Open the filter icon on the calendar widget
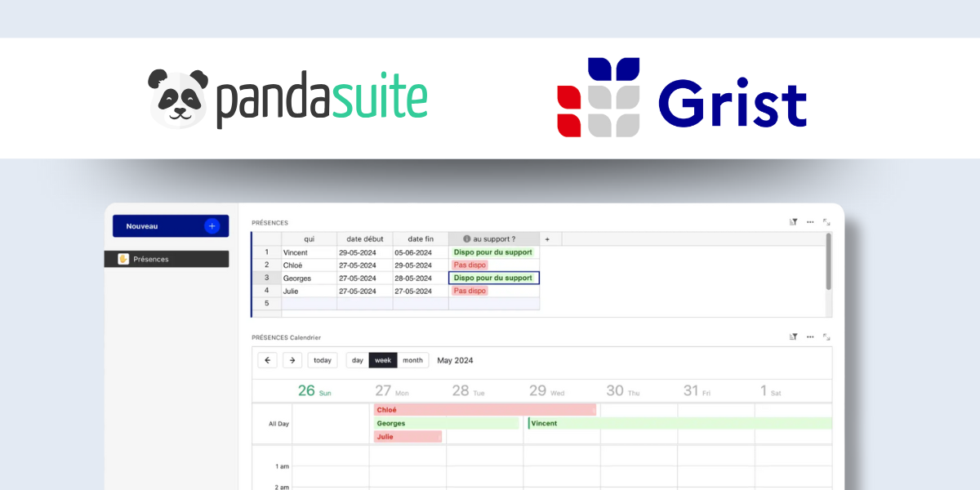980x490 pixels. [x=792, y=336]
